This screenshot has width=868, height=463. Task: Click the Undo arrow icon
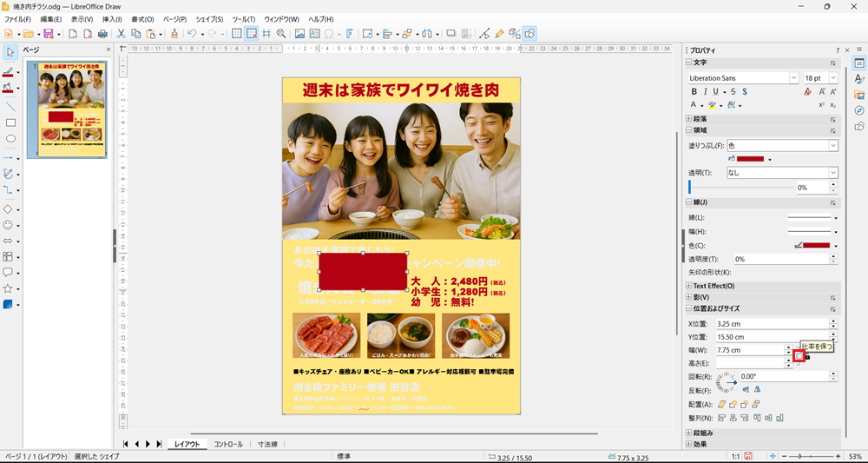[x=192, y=33]
